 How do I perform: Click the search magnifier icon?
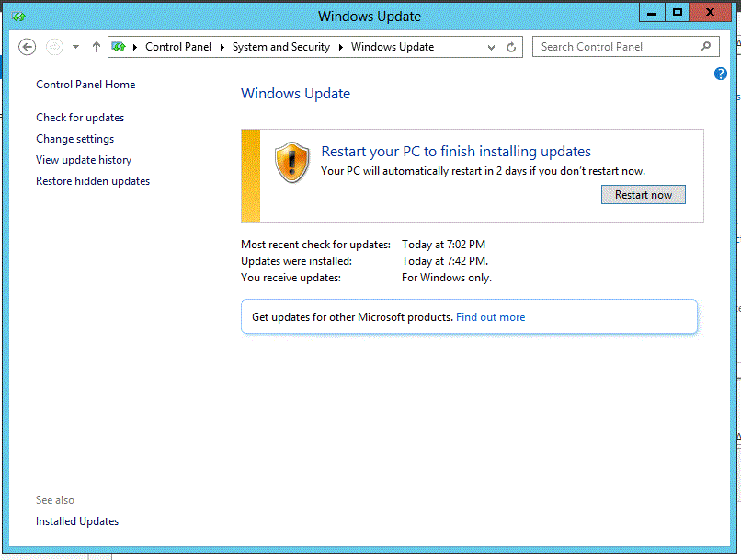click(x=705, y=46)
